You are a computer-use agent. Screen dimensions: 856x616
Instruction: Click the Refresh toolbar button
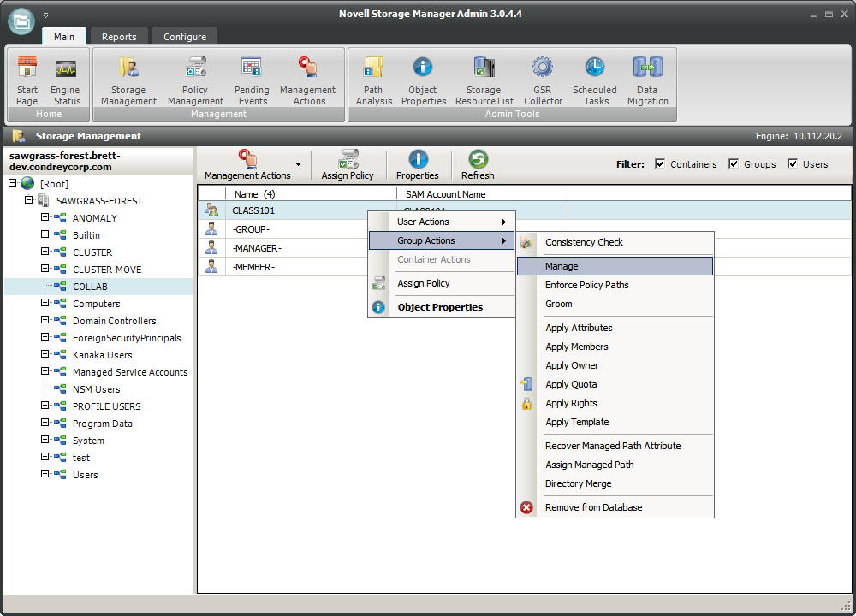(x=478, y=165)
